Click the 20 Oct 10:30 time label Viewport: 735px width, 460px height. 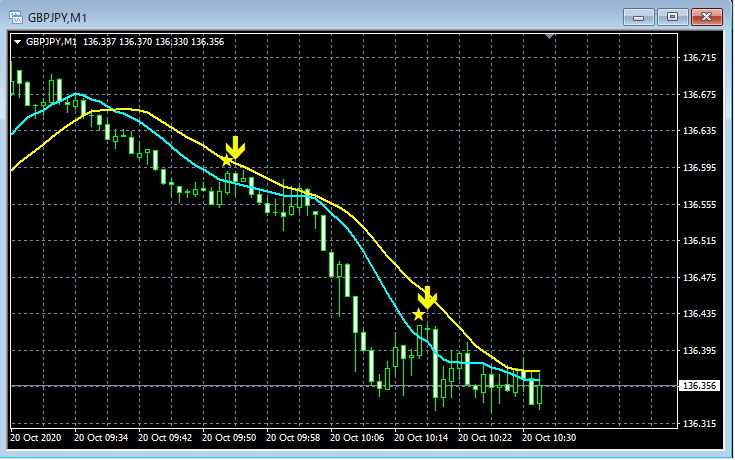point(549,438)
